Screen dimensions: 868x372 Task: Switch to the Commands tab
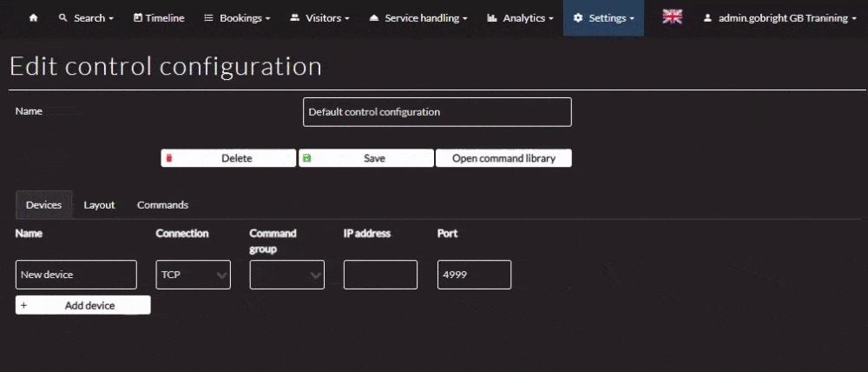click(x=162, y=205)
